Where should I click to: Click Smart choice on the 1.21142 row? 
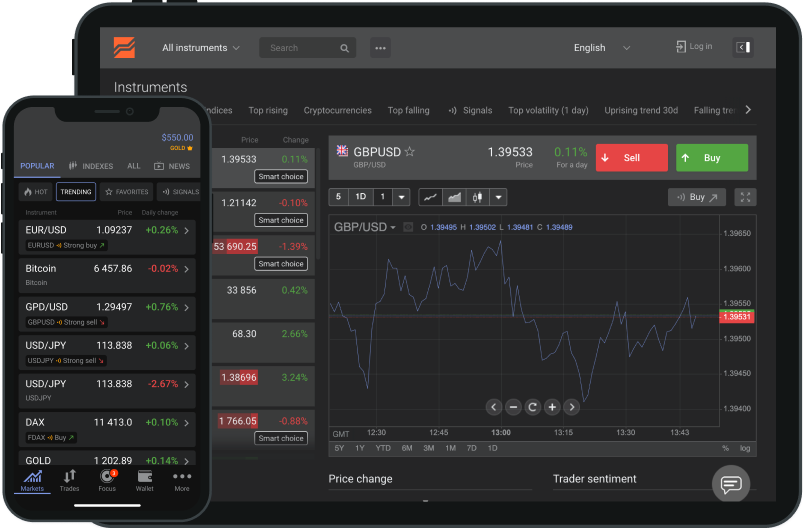click(281, 220)
